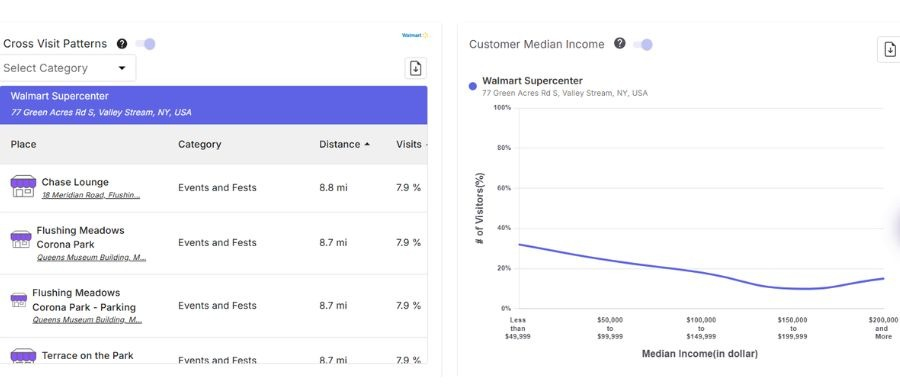Open help for Cross Visit Patterns
Viewport: 900px width, 384px height.
tap(122, 44)
